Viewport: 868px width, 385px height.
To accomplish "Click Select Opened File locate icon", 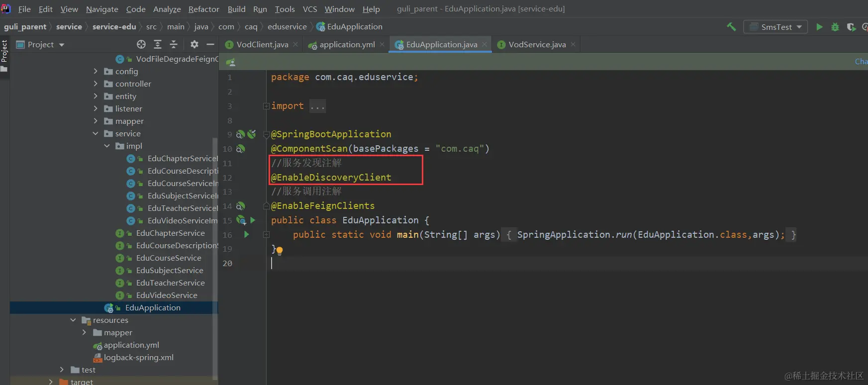I will [x=141, y=44].
